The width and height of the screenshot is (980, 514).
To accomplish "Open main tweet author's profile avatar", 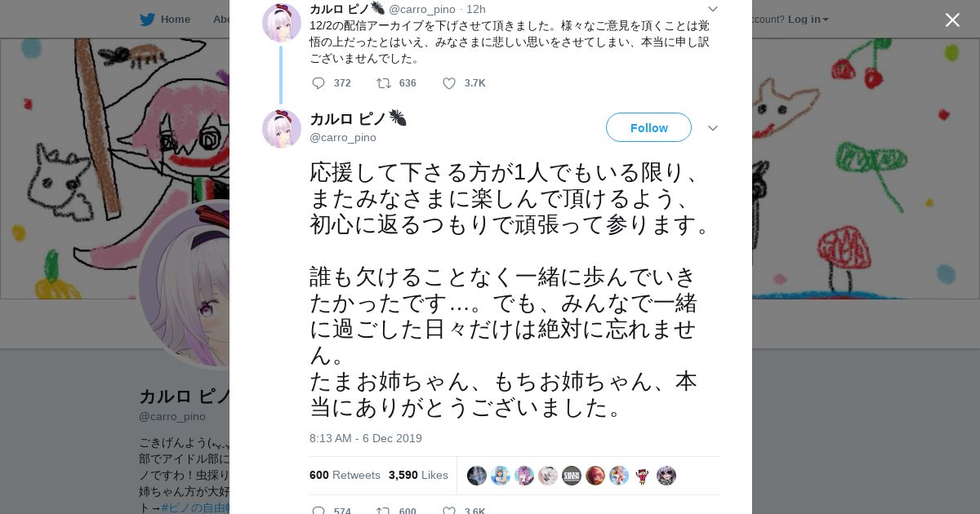I will [282, 129].
